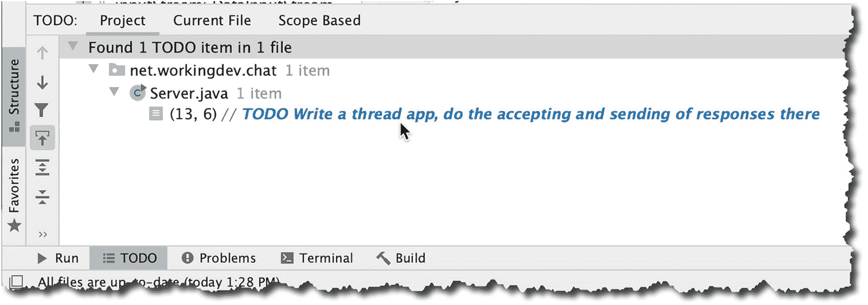Go to next TODO with down arrow

tap(43, 82)
